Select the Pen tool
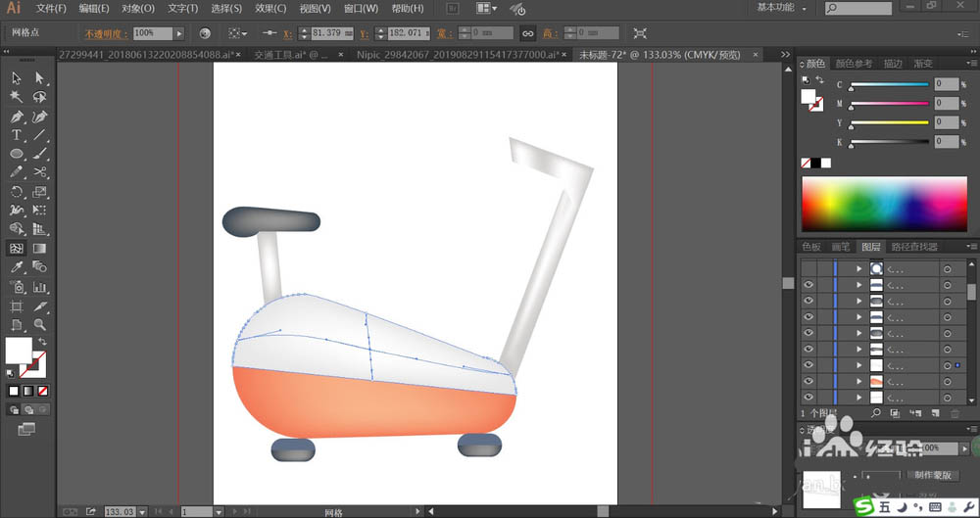The image size is (980, 518). pyautogui.click(x=17, y=117)
